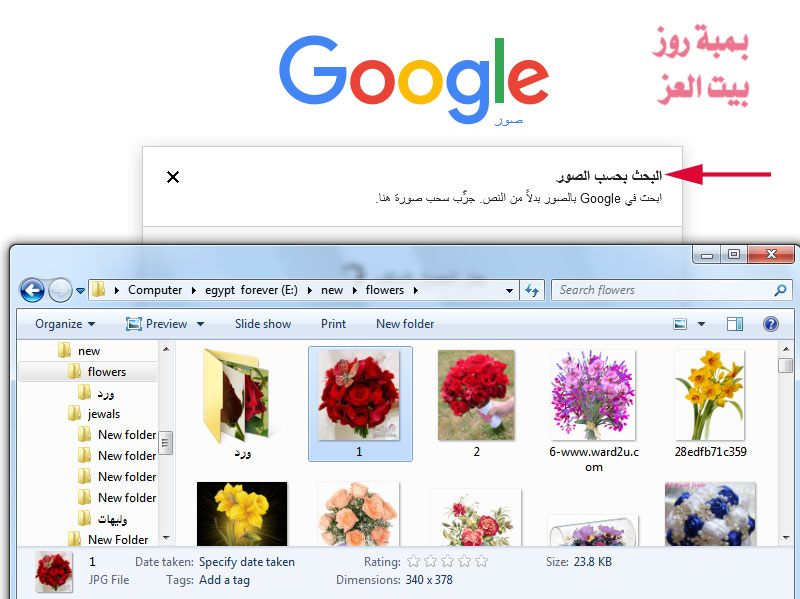Click the Refresh button in address bar
Screen dimensions: 800x599
pyautogui.click(x=532, y=290)
